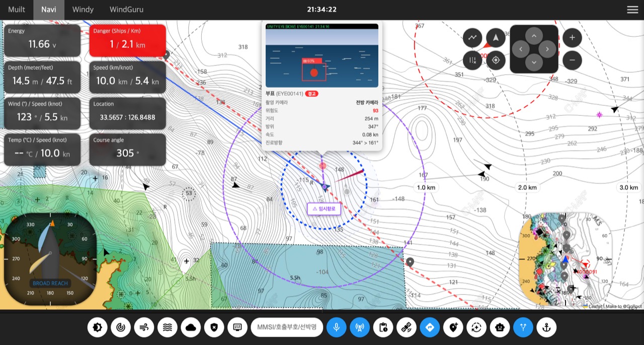Open the Leaflet attribution link
Image resolution: width=644 pixels, height=345 pixels.
(595, 306)
